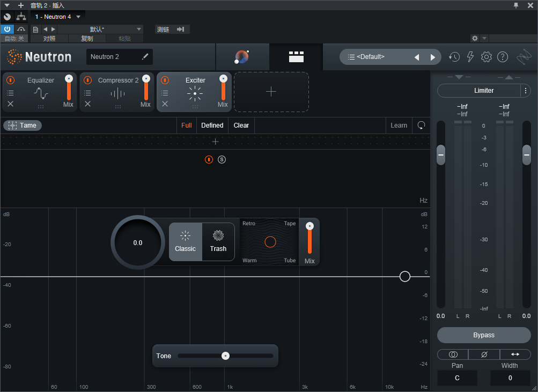Image resolution: width=538 pixels, height=392 pixels.
Task: Click the Bypass button
Action: 484,335
